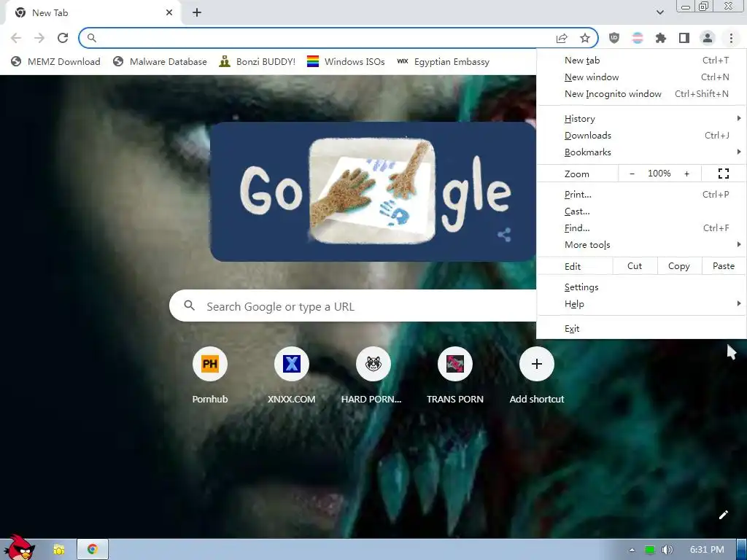
Task: Close the New Tab tab
Action: click(169, 13)
